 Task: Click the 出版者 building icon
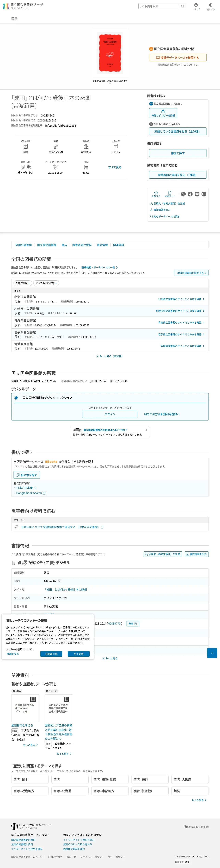(86, 147)
